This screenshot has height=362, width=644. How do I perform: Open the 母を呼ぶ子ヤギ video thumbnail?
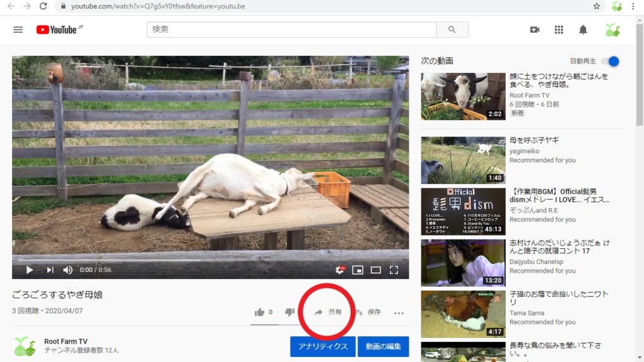(x=463, y=160)
